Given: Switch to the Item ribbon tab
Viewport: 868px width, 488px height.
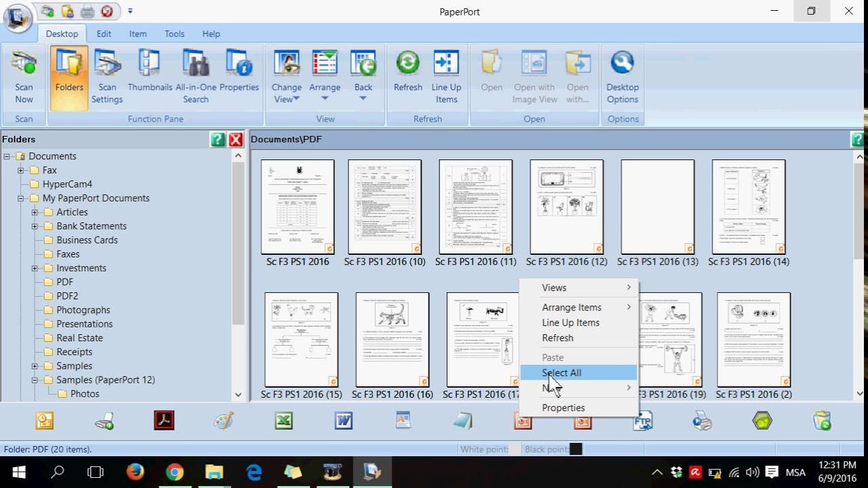Looking at the screenshot, I should pyautogui.click(x=138, y=34).
